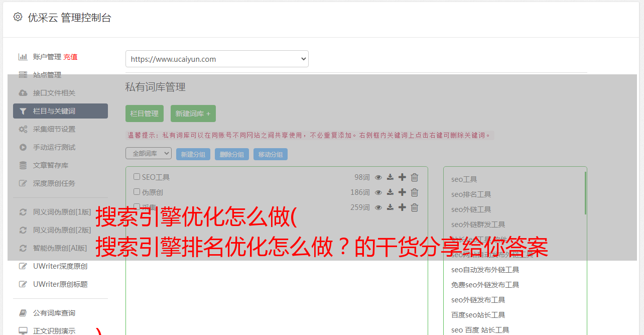The height and width of the screenshot is (335, 644).
Task: Click the 删除分组 button
Action: 232,154
